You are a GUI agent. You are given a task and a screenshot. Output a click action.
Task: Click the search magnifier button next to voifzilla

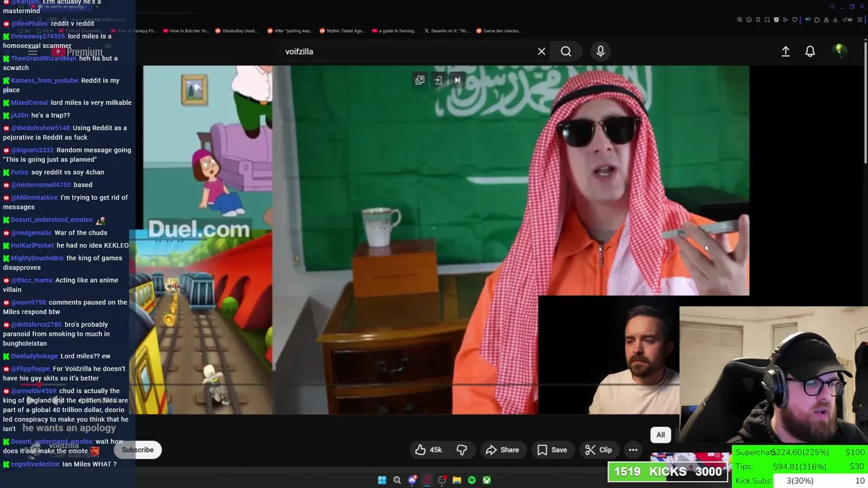(566, 52)
